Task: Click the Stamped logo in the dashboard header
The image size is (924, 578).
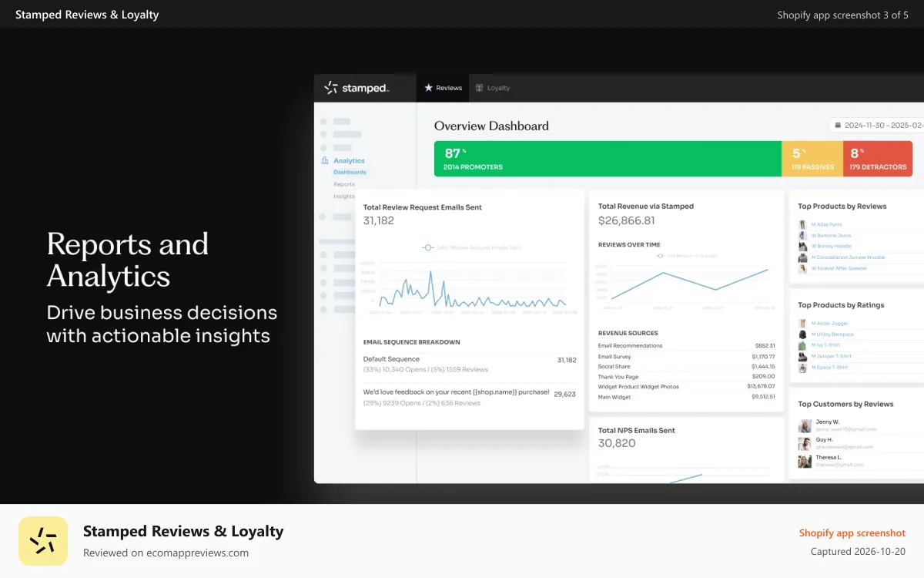Action: (357, 88)
